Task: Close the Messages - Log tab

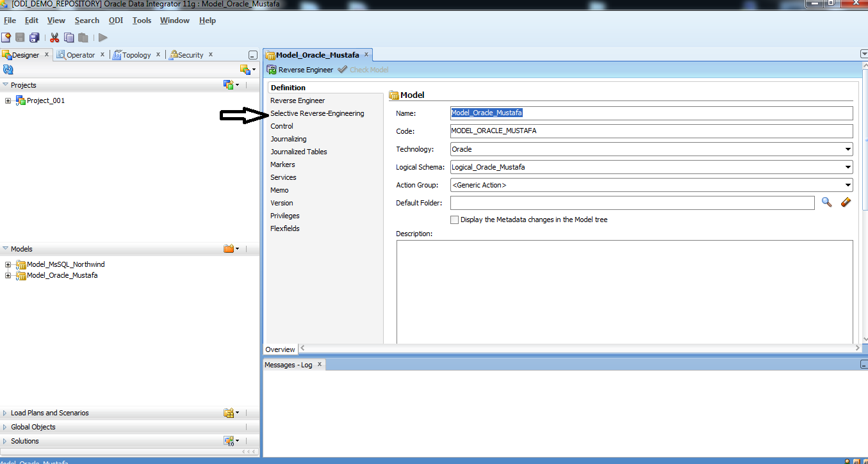Action: (x=320, y=364)
